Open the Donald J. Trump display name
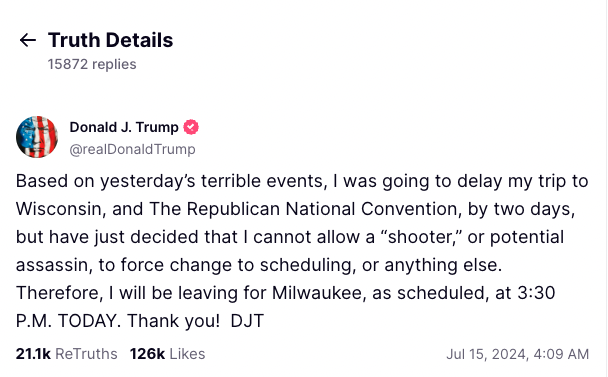Image resolution: width=608 pixels, height=377 pixels. tap(124, 127)
